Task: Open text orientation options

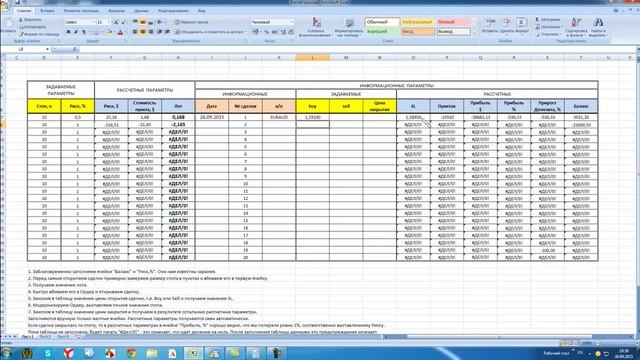Action: pyautogui.click(x=161, y=22)
